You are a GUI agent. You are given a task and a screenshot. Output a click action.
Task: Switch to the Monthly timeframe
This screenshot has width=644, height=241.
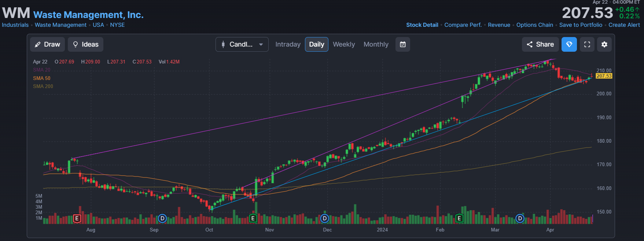coord(376,44)
